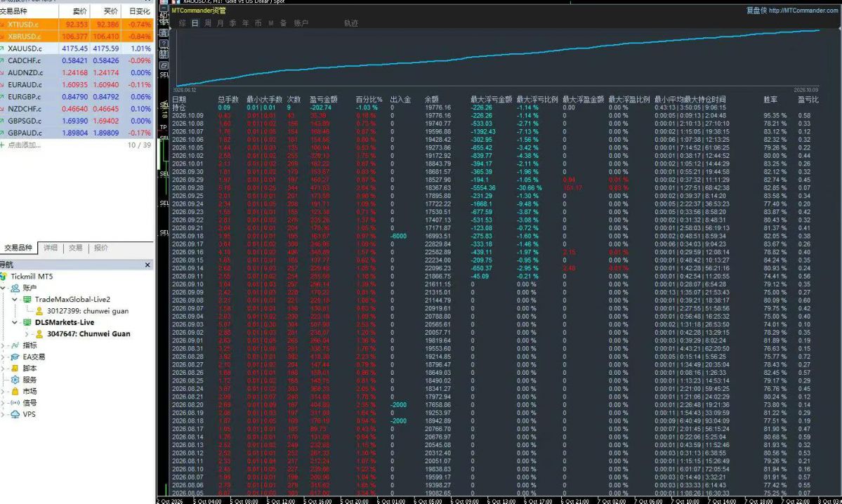842x504 pixels.
Task: Switch MTCommander view to 月 (monthly)
Action: (x=221, y=23)
